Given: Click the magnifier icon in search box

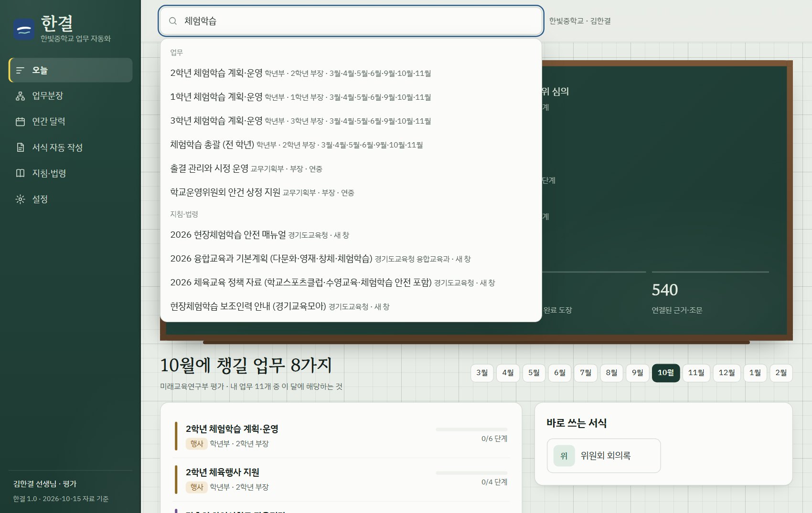Looking at the screenshot, I should pos(173,21).
